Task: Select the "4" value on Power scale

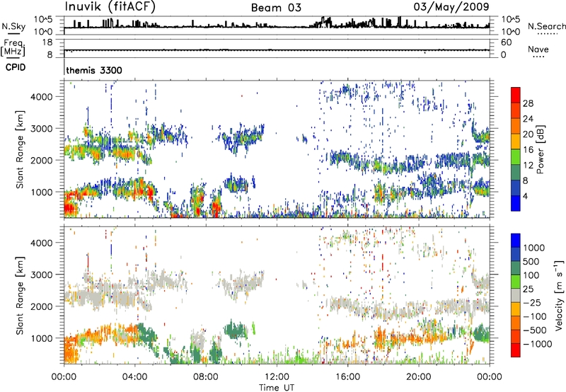Action: pyautogui.click(x=525, y=196)
